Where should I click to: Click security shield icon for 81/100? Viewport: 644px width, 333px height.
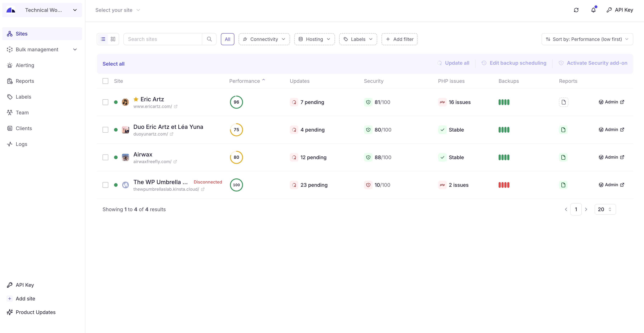point(368,102)
